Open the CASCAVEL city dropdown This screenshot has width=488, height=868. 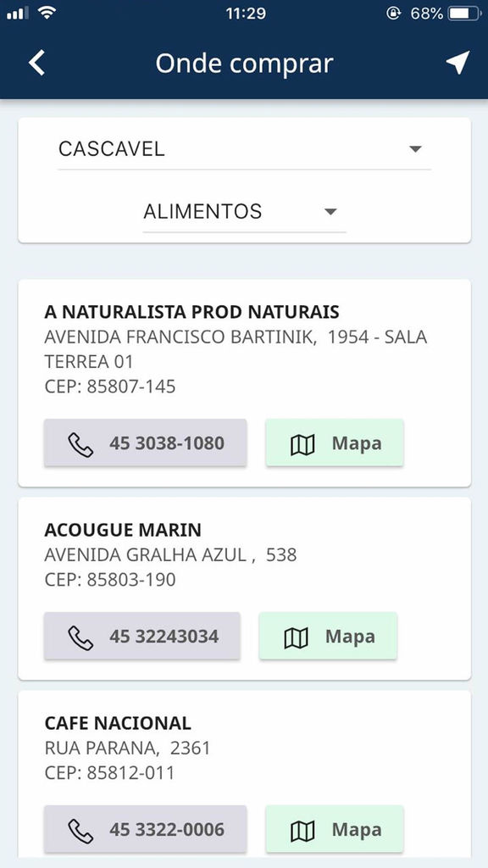(x=244, y=149)
